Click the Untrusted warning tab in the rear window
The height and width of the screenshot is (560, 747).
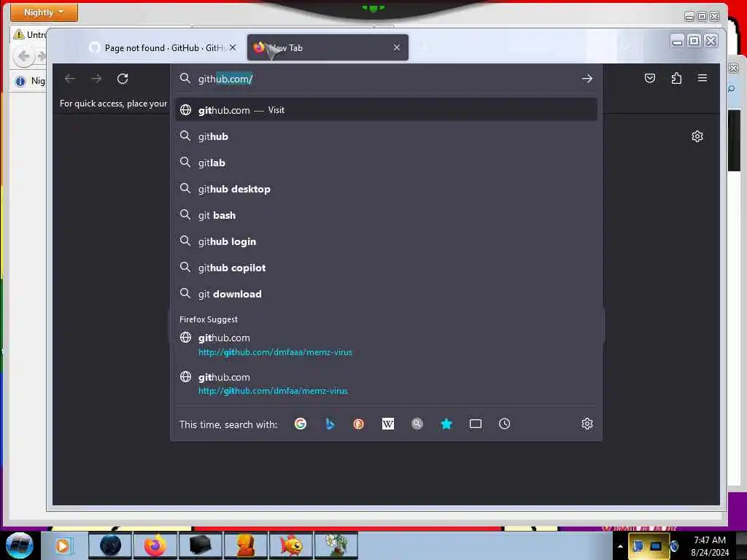tap(29, 35)
